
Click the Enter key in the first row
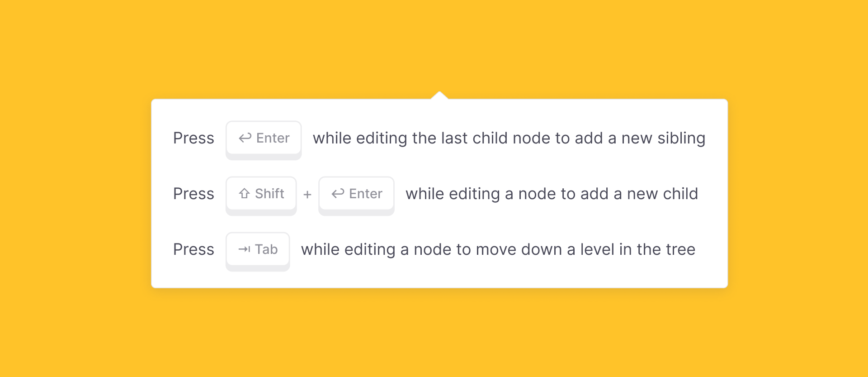pos(264,140)
